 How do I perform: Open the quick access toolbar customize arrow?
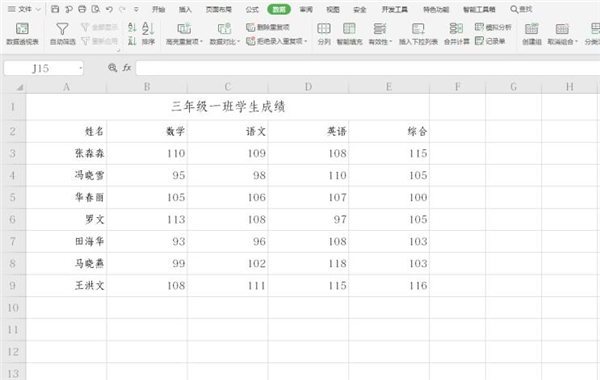[136, 9]
